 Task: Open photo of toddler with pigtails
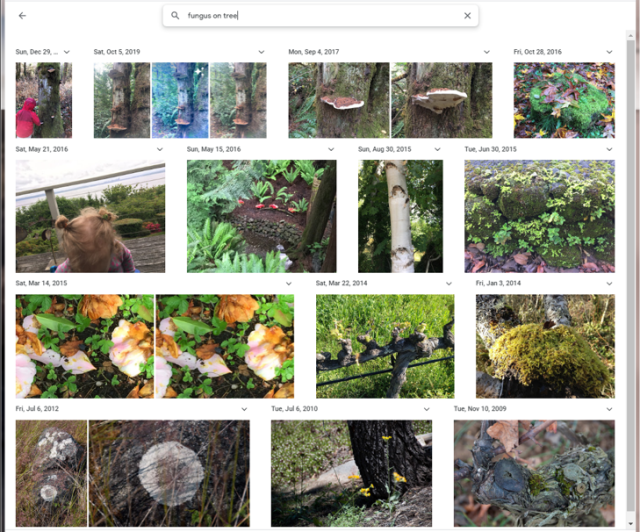pos(90,216)
